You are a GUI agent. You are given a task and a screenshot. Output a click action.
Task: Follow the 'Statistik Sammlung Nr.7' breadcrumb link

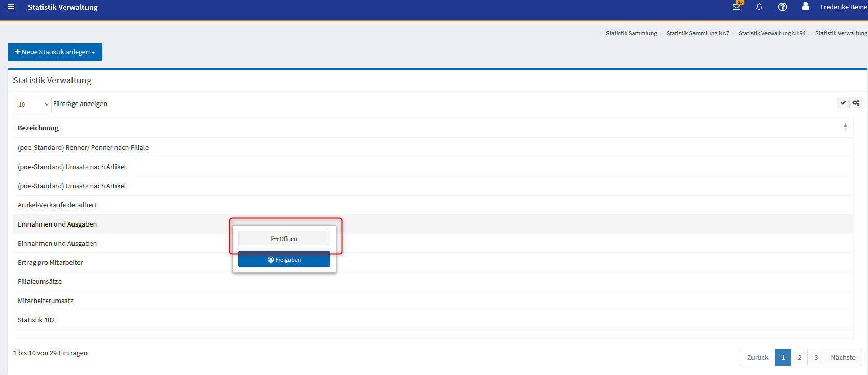click(697, 33)
